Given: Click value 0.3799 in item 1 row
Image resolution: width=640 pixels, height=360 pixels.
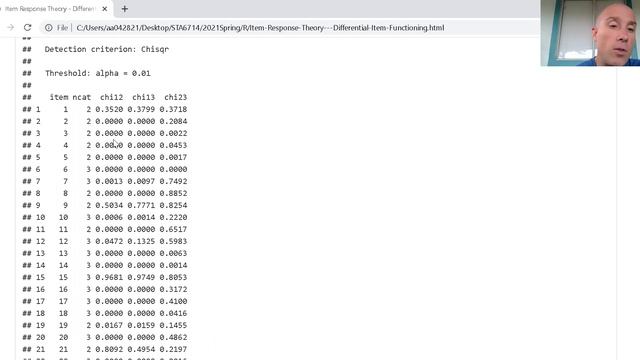Looking at the screenshot, I should click(x=141, y=109).
